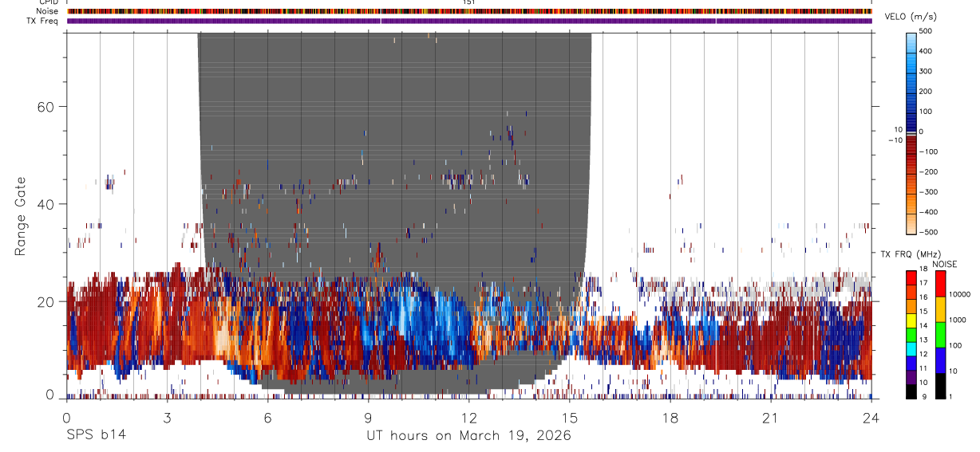This screenshot has height=452, width=980.
Task: Click the purple TX Freq strip bar
Action: click(469, 21)
